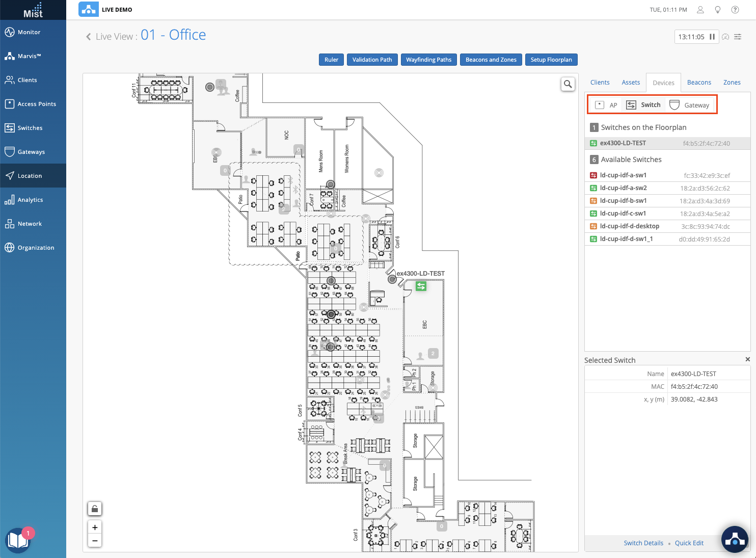Open the live view settings sliders icon

[x=738, y=37]
